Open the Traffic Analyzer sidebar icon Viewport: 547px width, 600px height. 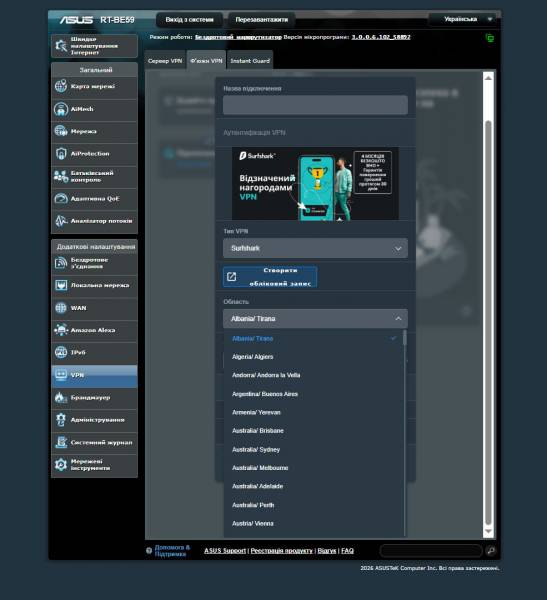(61, 221)
